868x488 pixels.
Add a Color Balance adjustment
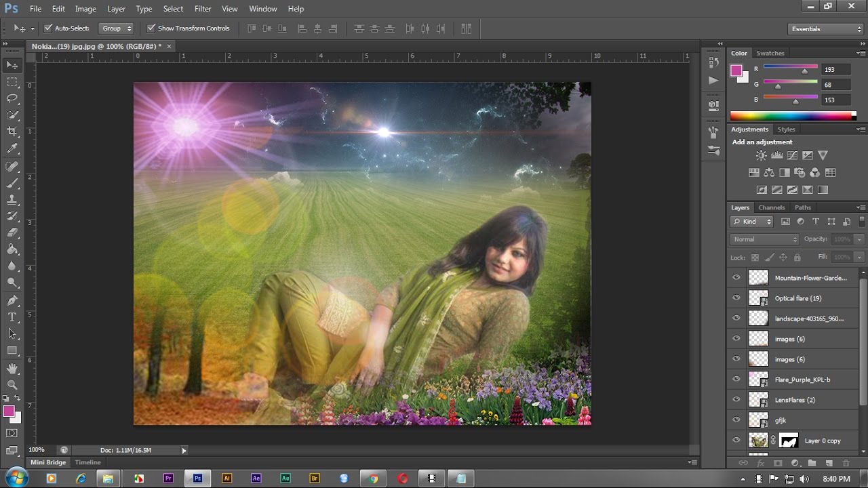click(x=769, y=173)
